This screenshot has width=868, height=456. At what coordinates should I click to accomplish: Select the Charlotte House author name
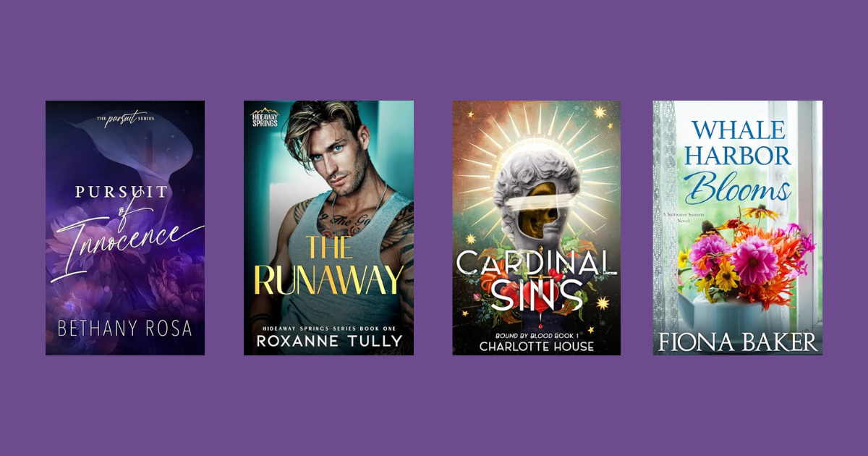click(537, 346)
